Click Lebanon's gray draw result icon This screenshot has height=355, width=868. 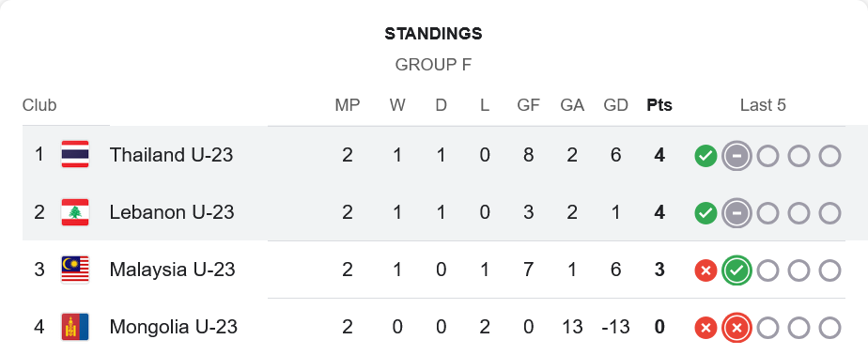[x=736, y=213]
